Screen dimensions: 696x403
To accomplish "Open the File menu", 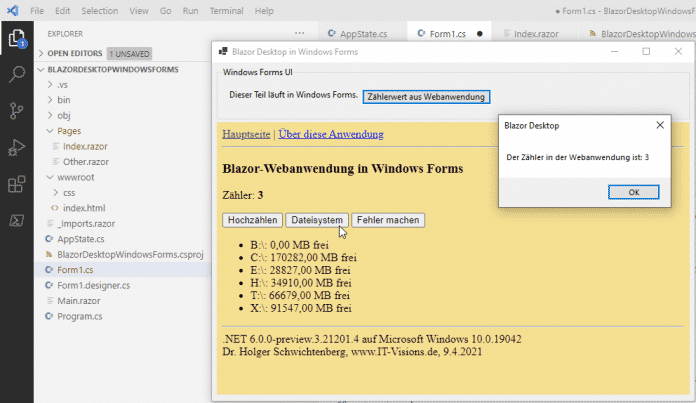I will point(37,11).
